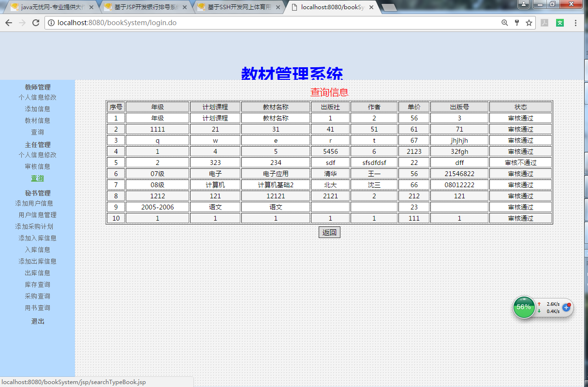Click the 审核不通过 status cell
The height and width of the screenshot is (387, 588).
click(521, 163)
